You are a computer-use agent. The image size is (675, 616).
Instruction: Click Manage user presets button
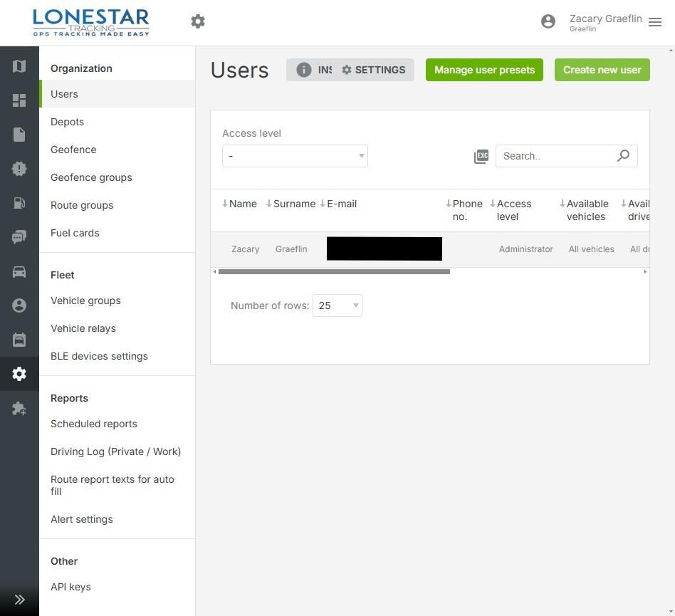point(484,70)
